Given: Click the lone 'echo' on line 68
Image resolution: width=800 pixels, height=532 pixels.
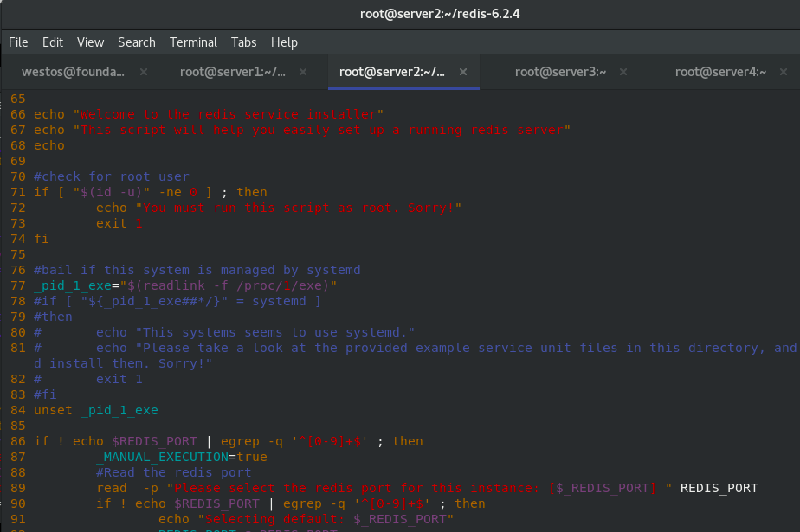Looking at the screenshot, I should pyautogui.click(x=49, y=145).
